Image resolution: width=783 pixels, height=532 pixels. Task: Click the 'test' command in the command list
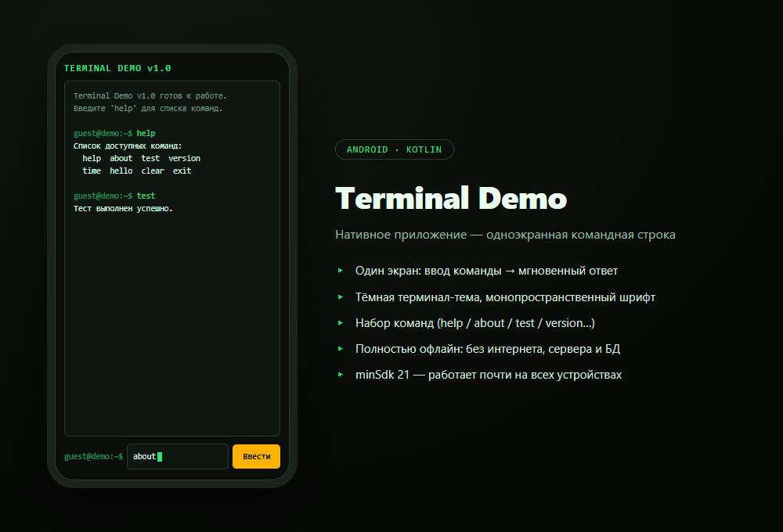[150, 158]
